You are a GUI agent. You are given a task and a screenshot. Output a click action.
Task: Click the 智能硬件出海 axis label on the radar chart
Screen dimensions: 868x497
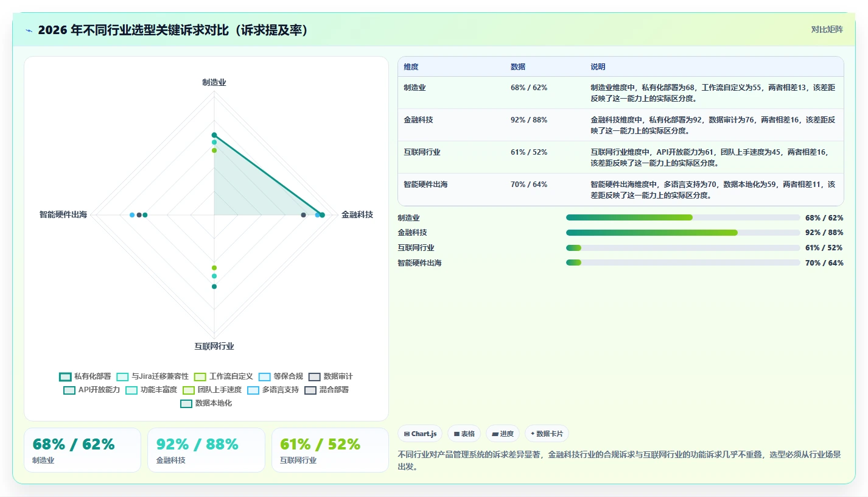point(63,214)
